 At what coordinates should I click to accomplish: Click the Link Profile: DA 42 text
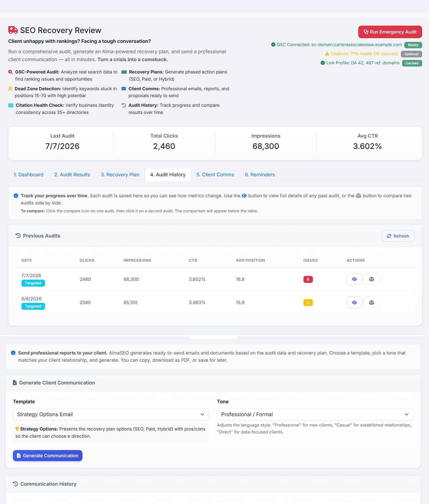point(363,63)
